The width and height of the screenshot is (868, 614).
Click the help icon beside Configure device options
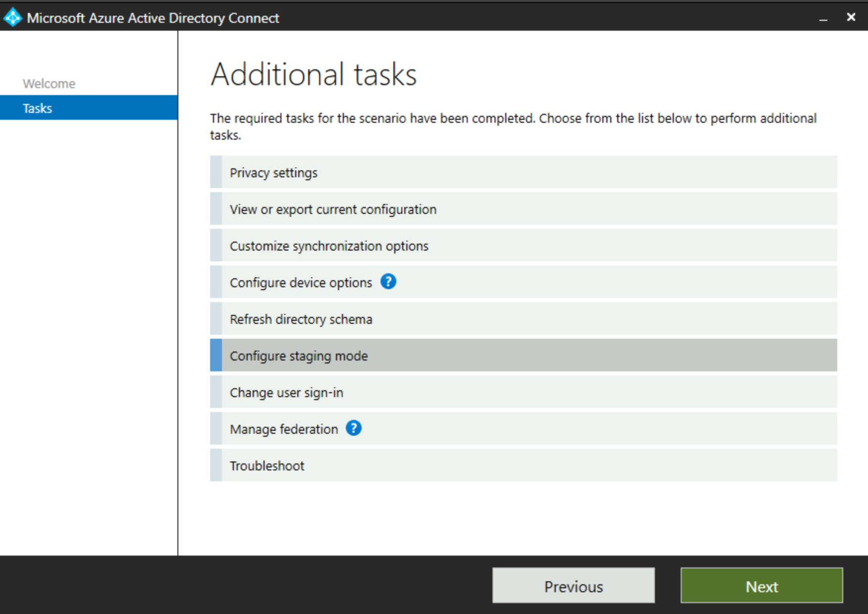(389, 282)
